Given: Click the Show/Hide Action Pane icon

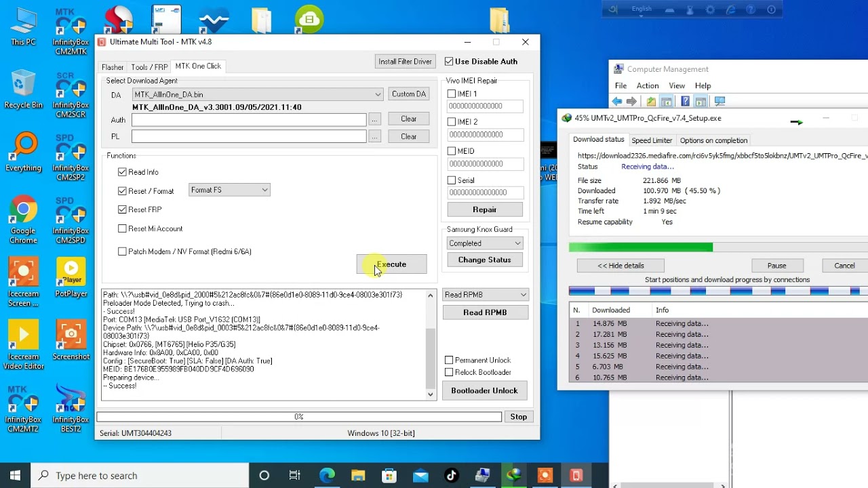Looking at the screenshot, I should 701,102.
